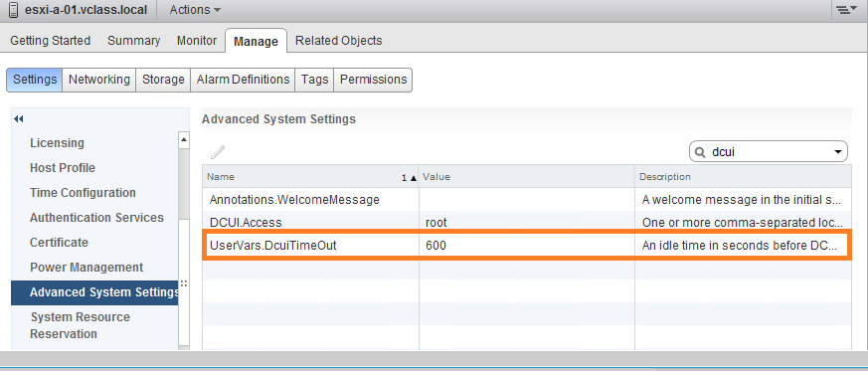
Task: Select the UserVars.DcuiTimeOut row
Action: (x=526, y=246)
